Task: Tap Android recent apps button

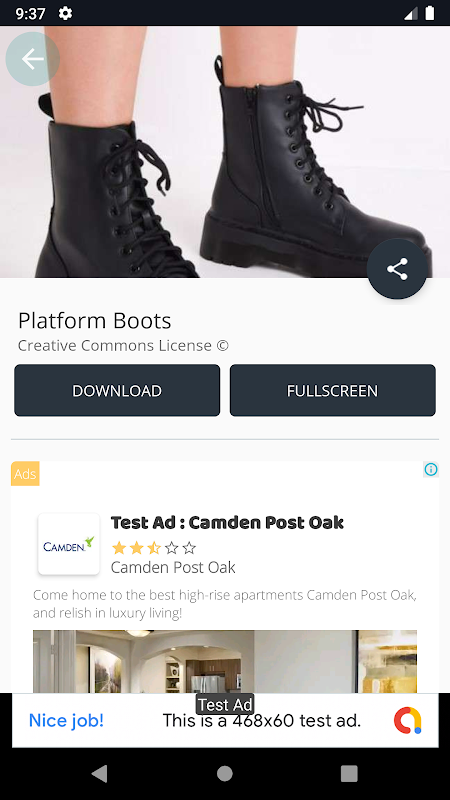Action: coord(349,773)
